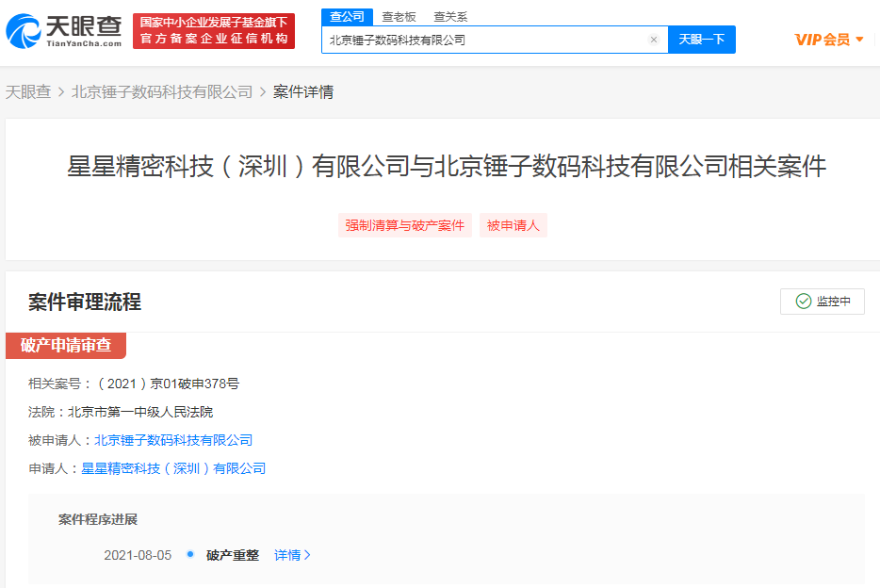Select the 案件程序进展 label
Image resolution: width=880 pixels, height=588 pixels.
pyautogui.click(x=98, y=519)
